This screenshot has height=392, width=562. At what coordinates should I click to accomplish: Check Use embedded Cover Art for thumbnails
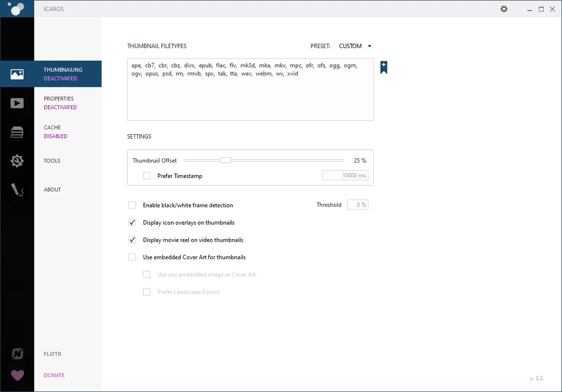pos(132,257)
